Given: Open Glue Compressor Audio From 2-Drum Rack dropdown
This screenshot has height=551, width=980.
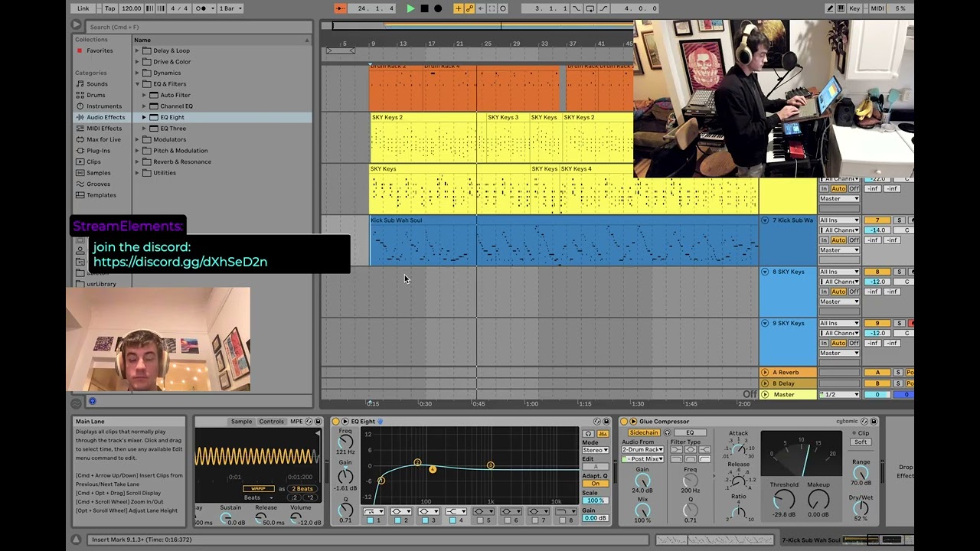Looking at the screenshot, I should (642, 450).
